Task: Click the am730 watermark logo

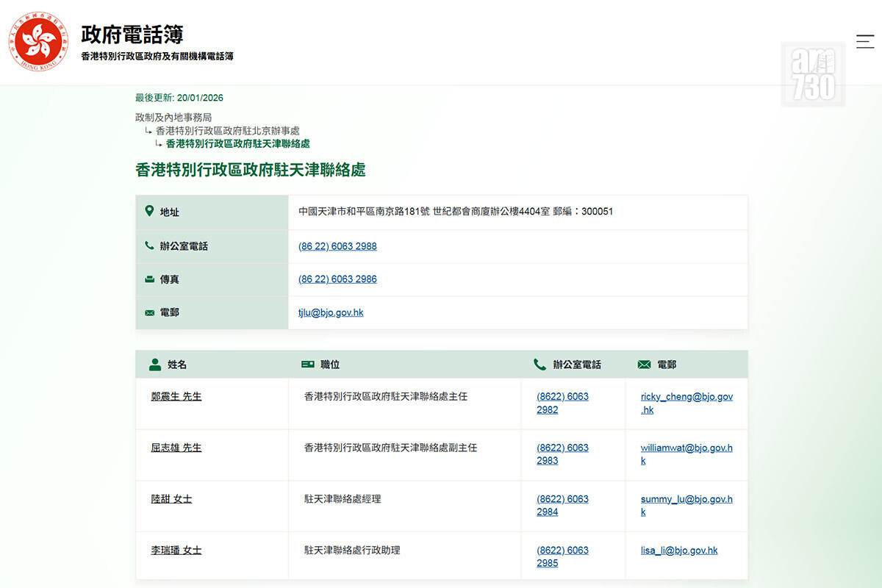Action: click(x=813, y=74)
